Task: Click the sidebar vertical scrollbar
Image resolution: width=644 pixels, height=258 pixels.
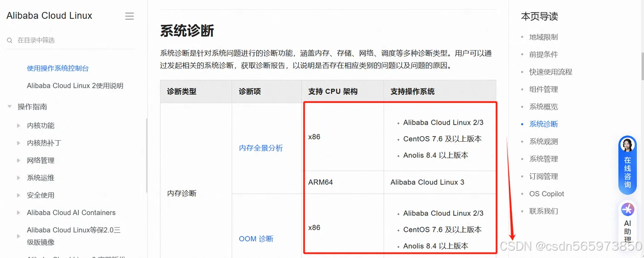Action: tap(147, 155)
